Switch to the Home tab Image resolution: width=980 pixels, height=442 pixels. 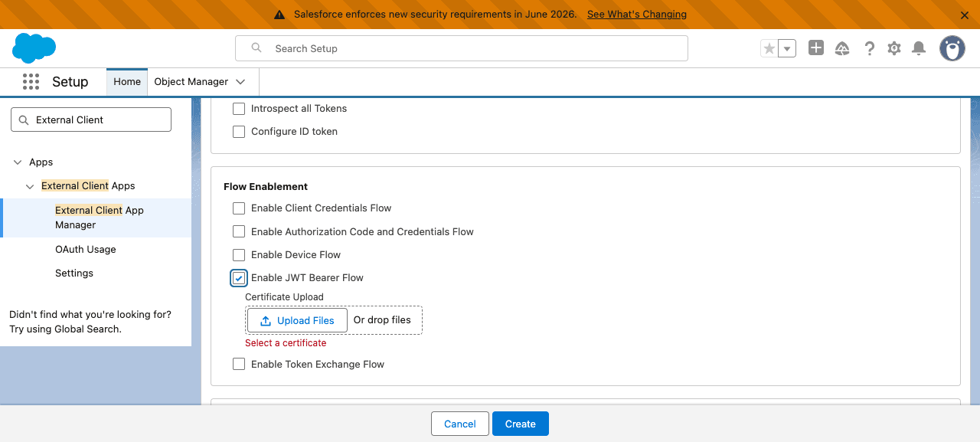(x=127, y=82)
